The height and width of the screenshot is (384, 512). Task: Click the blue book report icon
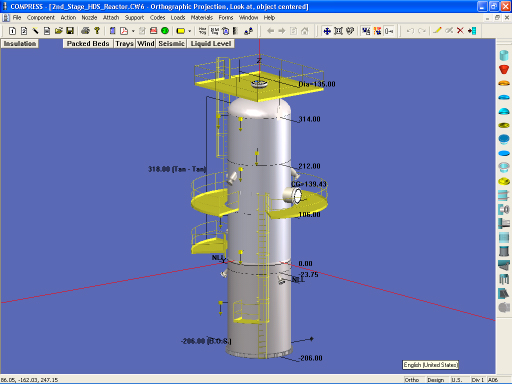click(113, 31)
